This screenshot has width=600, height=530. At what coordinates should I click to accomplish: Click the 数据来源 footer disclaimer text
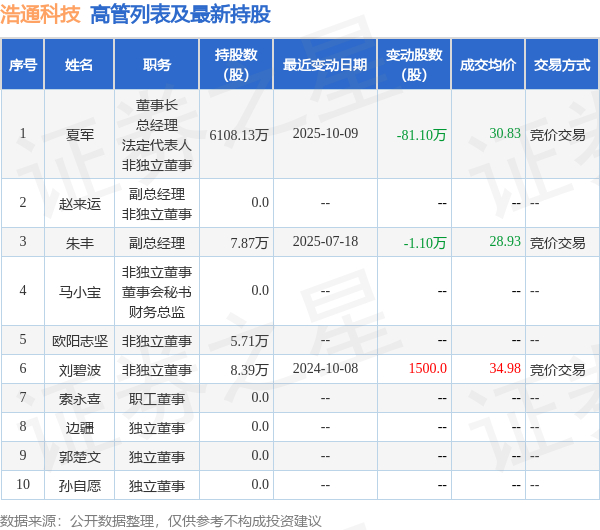(x=161, y=521)
